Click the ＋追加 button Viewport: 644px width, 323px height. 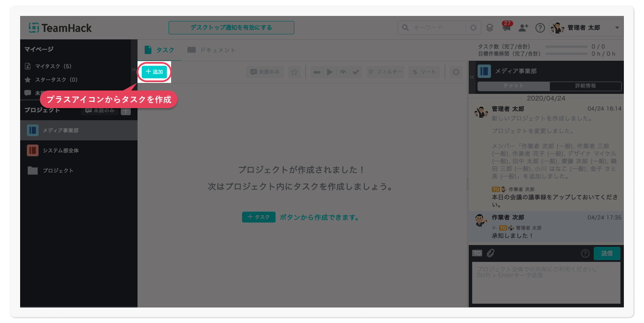[154, 72]
